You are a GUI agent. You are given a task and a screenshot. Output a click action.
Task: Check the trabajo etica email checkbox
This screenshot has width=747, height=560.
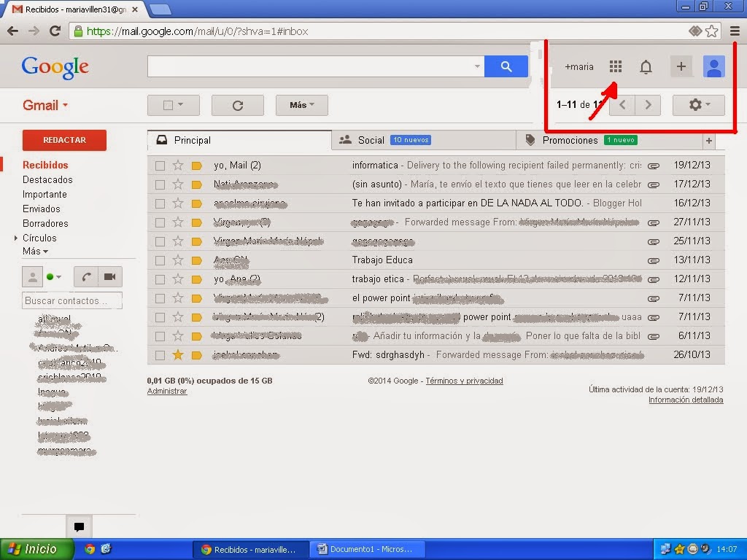[160, 279]
